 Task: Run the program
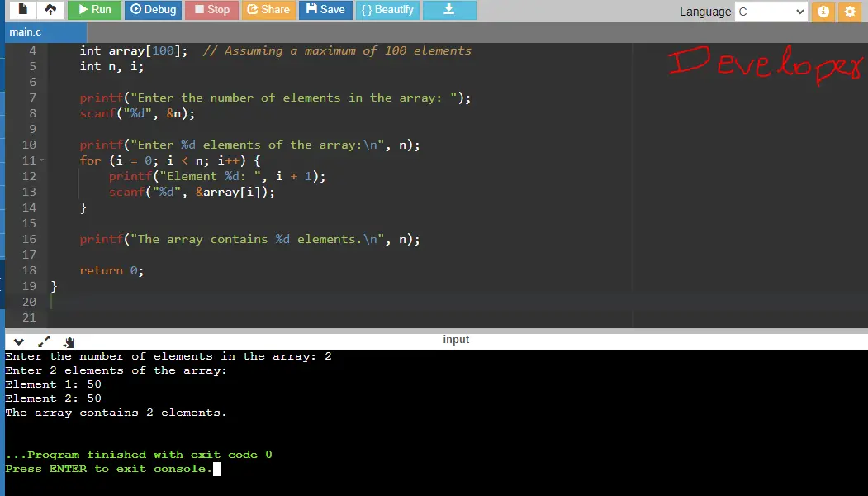click(x=94, y=11)
